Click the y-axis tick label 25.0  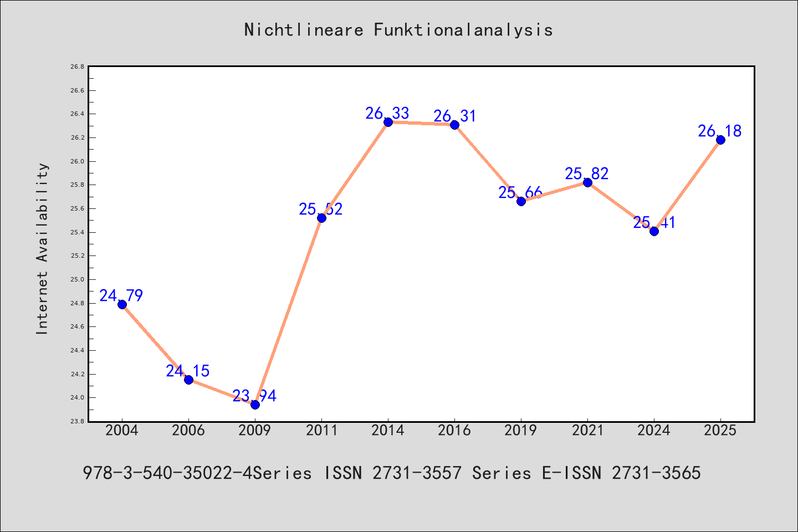tap(77, 279)
